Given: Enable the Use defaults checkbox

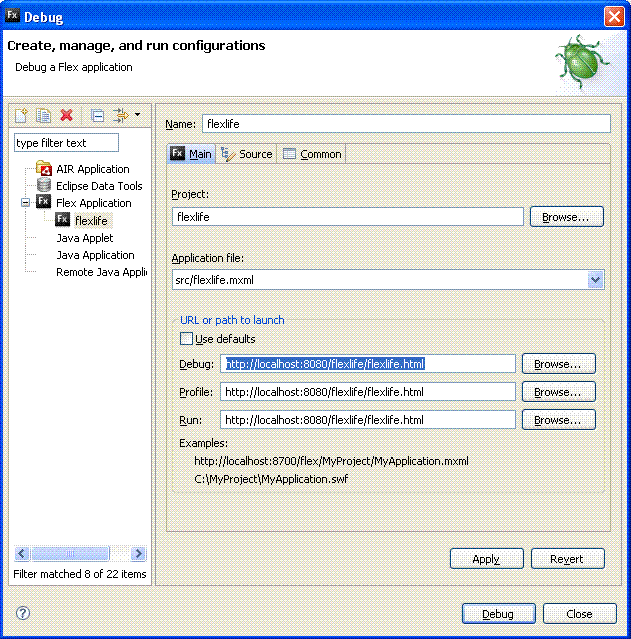Looking at the screenshot, I should click(x=186, y=339).
